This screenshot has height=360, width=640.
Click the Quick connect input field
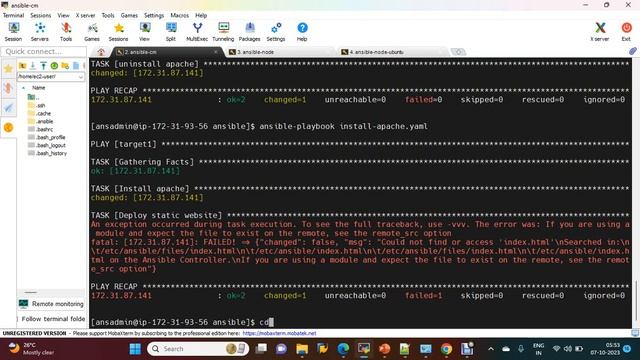(44, 51)
